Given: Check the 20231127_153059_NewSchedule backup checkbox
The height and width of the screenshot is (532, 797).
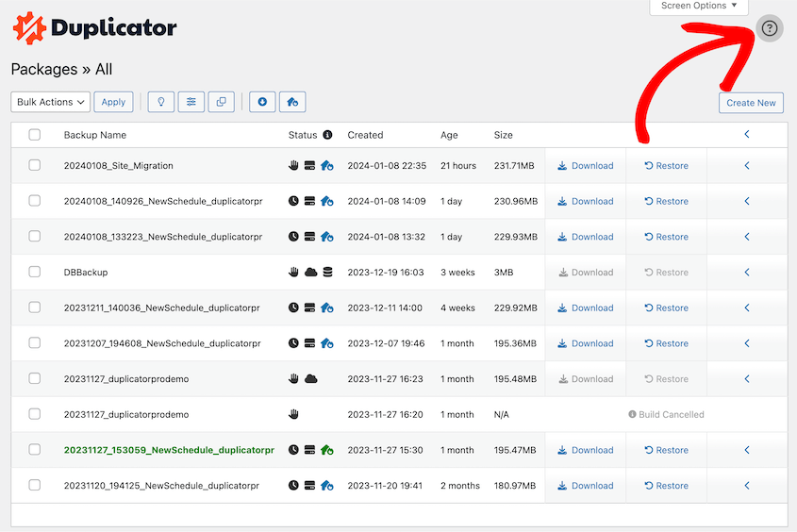Looking at the screenshot, I should 35,450.
